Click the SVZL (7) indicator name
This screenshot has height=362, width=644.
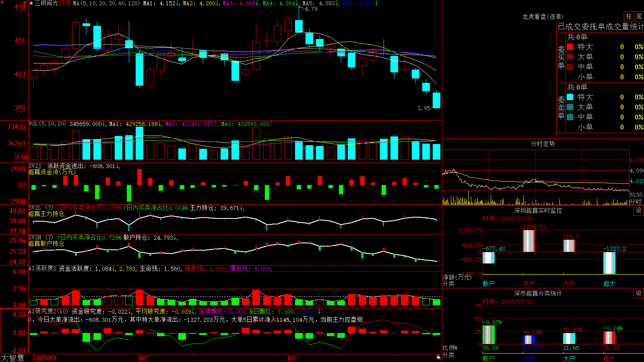tap(41, 208)
